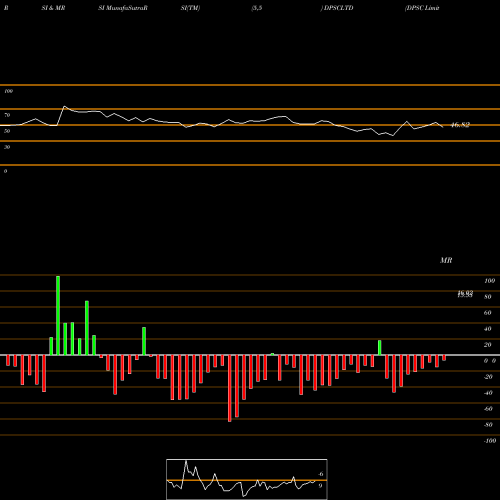Viewport: 500px width, 500px height.
Task: Open the mini overview chart at bottom
Action: [x=247, y=479]
